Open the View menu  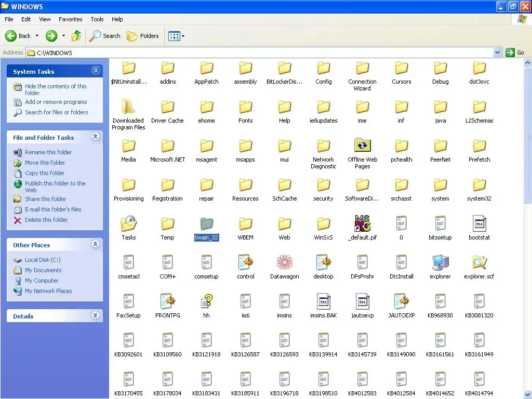45,19
